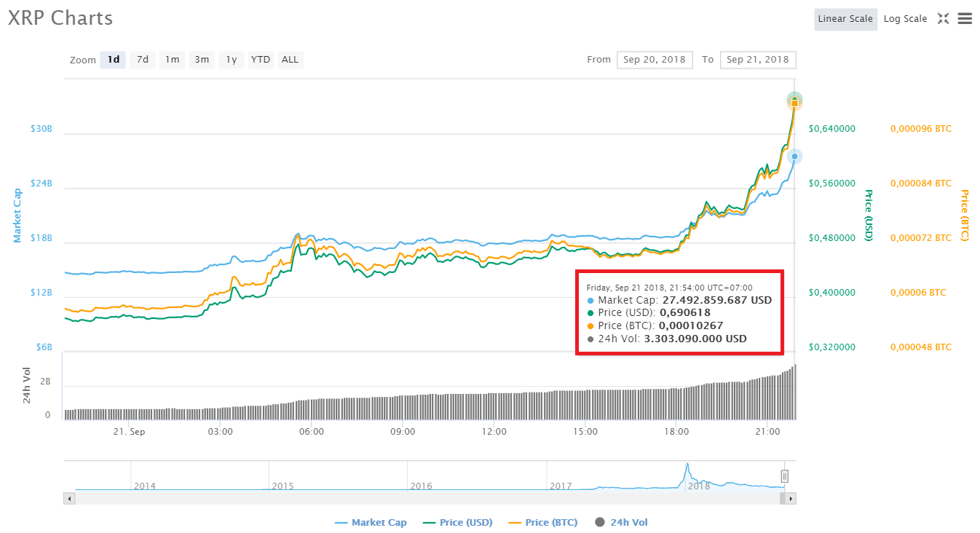This screenshot has width=980, height=533.
Task: Click the Market Cap axis title
Action: coord(17,216)
